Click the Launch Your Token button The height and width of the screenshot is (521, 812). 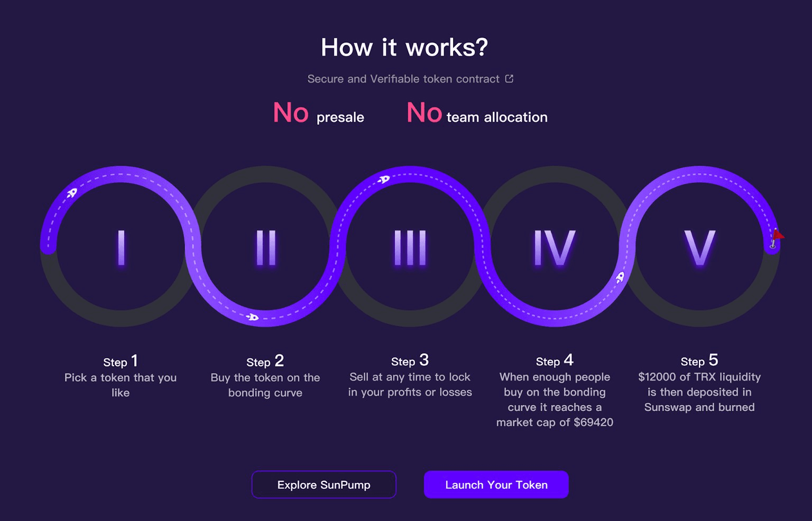tap(496, 485)
